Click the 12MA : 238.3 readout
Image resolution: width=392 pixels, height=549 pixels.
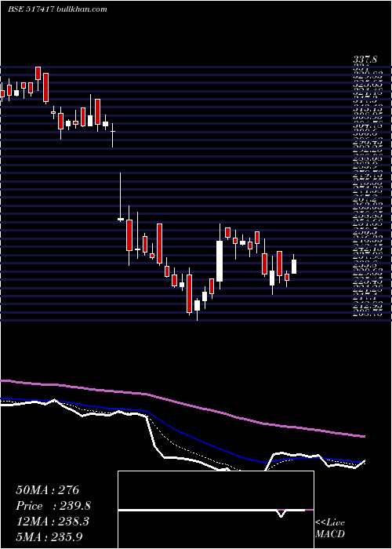(53, 522)
